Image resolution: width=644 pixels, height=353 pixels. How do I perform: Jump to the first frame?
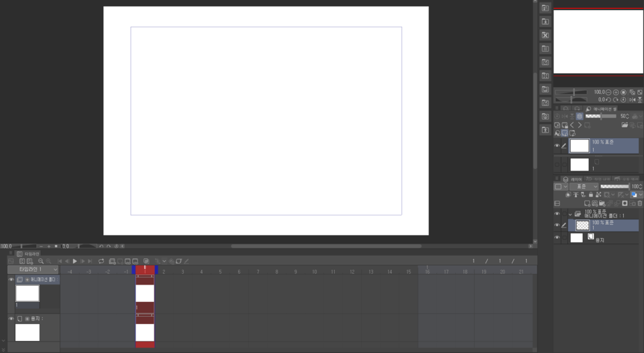tap(60, 261)
